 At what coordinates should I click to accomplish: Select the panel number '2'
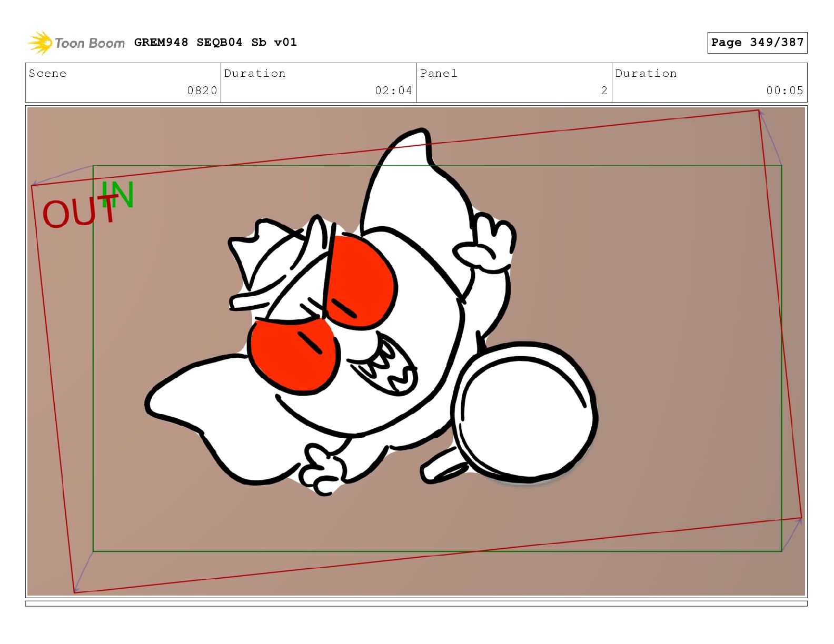[x=604, y=90]
